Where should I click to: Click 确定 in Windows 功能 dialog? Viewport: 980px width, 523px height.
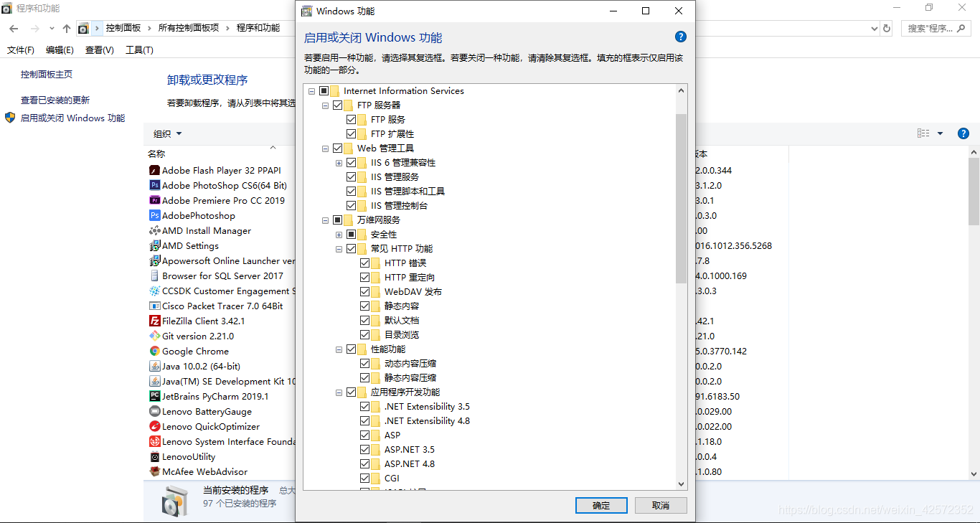point(601,505)
